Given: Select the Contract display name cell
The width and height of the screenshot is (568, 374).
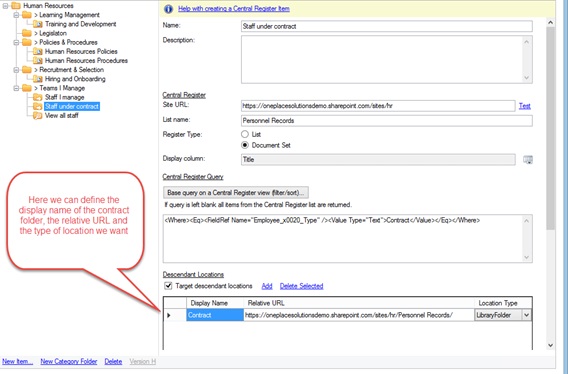Looking at the screenshot, I should [215, 315].
